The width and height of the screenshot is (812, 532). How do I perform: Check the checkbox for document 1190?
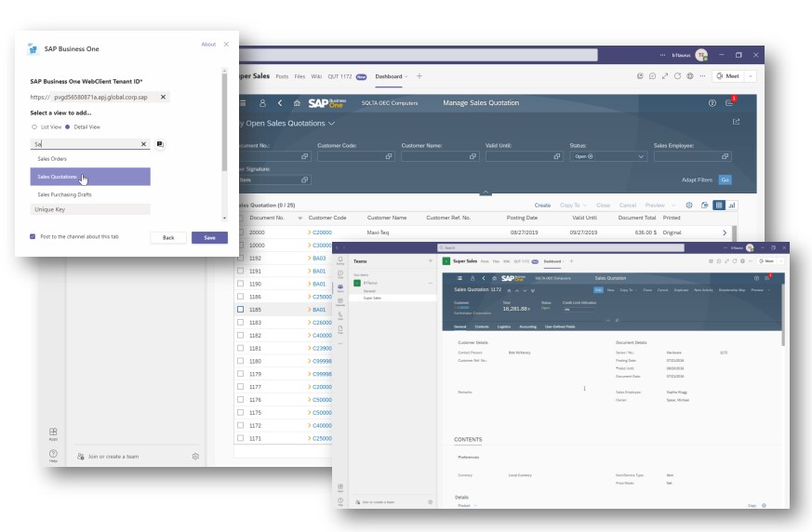tap(240, 284)
